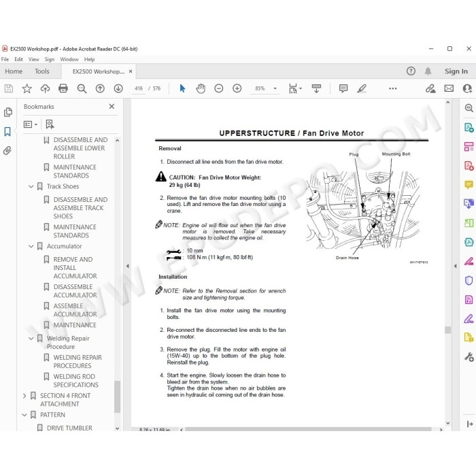Show more tools via the three dots
The image size is (476, 476).
coord(393,88)
